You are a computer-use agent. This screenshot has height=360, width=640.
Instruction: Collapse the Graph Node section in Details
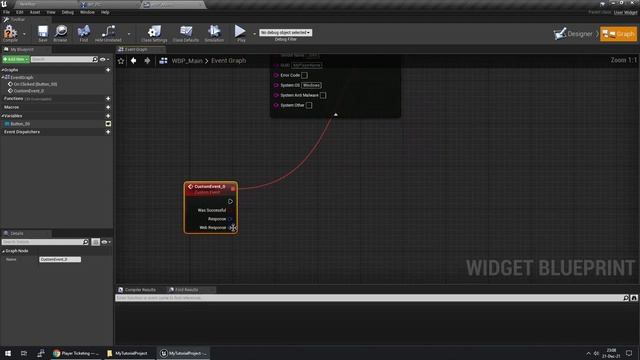pos(3,251)
